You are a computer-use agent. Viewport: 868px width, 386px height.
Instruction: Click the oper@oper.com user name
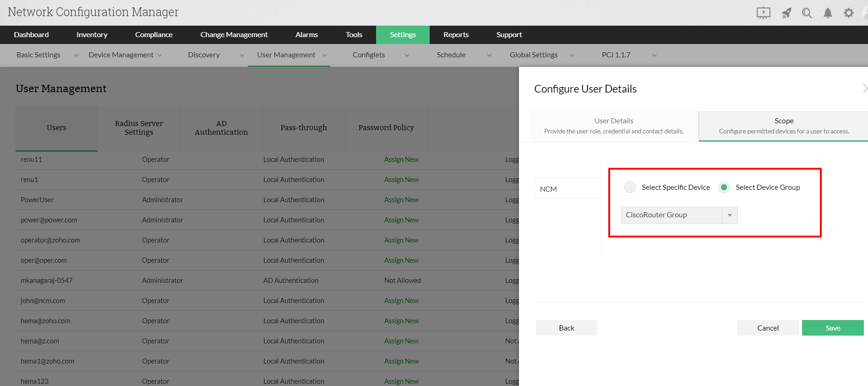[x=44, y=260]
